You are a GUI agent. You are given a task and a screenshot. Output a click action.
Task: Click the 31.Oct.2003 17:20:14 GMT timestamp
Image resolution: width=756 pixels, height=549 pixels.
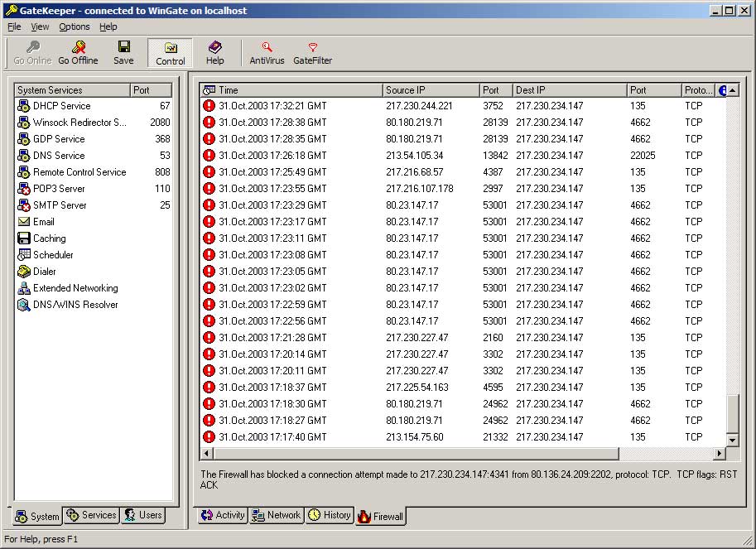(272, 354)
